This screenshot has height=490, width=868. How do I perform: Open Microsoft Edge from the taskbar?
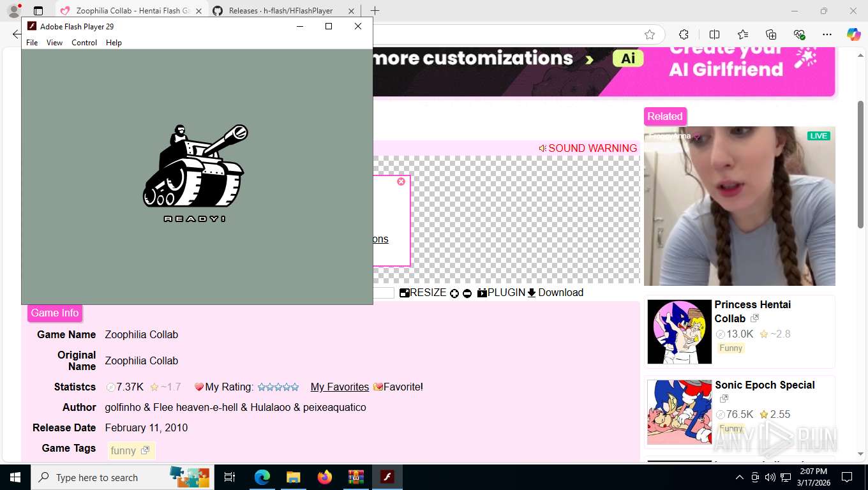click(x=262, y=477)
